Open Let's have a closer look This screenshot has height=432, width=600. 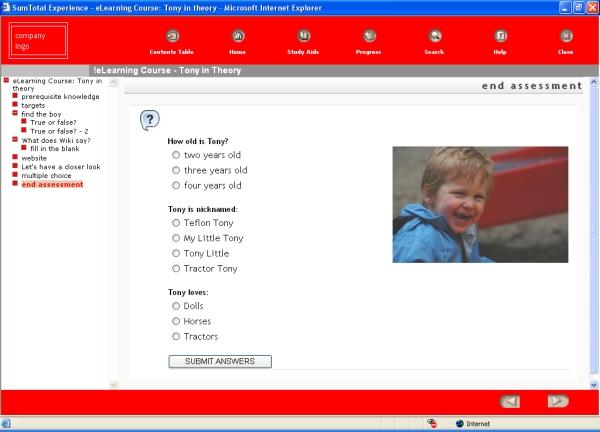(61, 167)
